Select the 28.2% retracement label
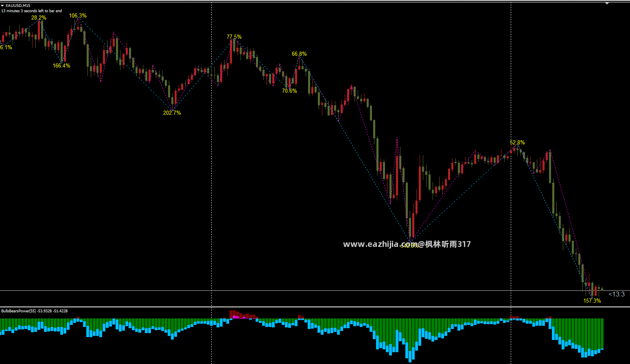 (x=39, y=17)
